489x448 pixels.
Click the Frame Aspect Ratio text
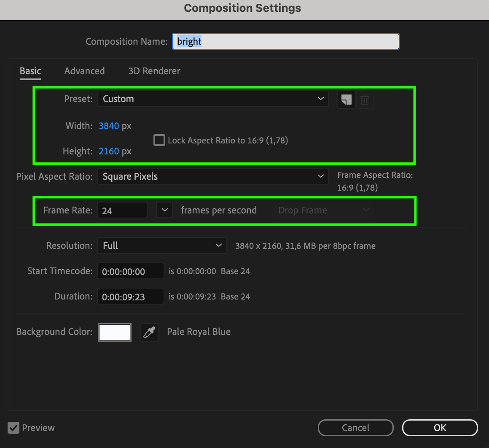tap(375, 181)
